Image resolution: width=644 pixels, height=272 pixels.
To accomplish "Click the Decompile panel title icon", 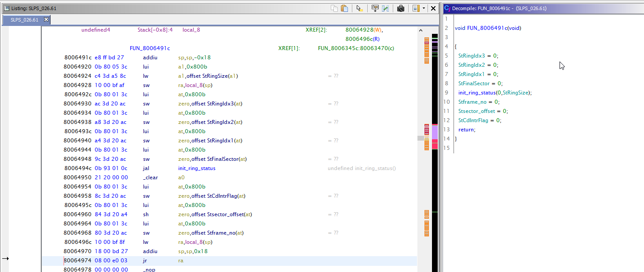I will click(447, 8).
